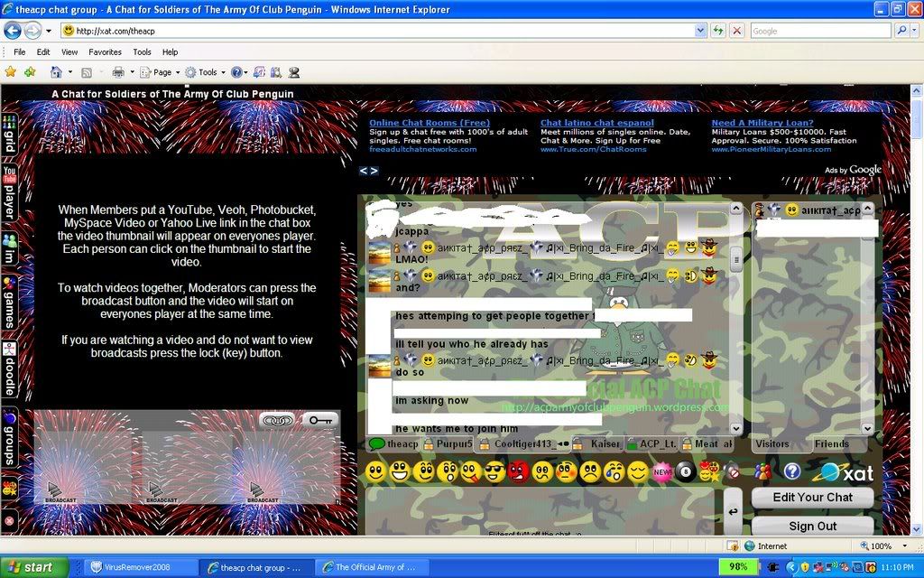Click the 8-ball icon
Screen dimensions: 924x578
coord(686,471)
